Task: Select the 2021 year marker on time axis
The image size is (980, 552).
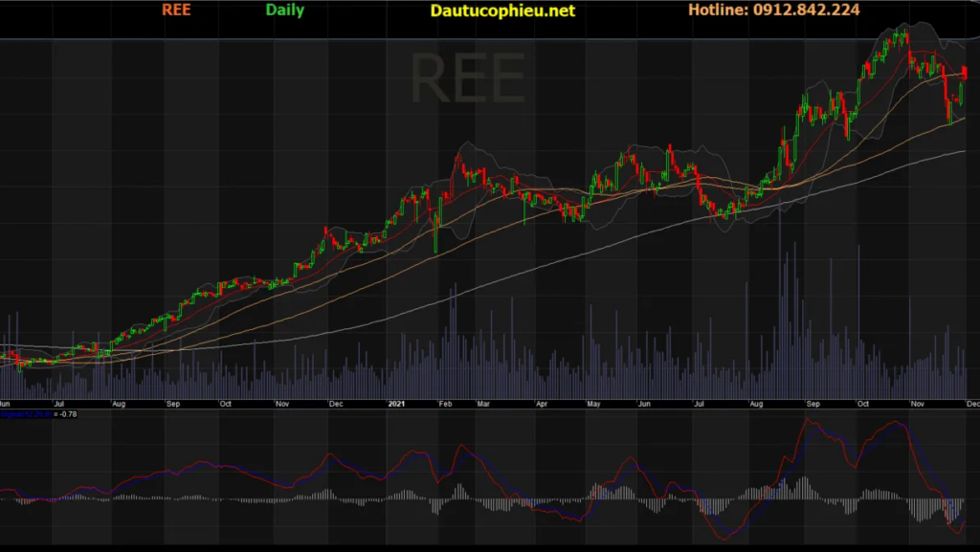Action: (399, 405)
